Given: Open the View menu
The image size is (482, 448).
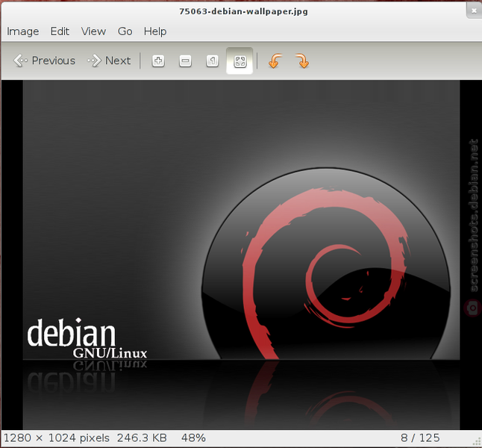Looking at the screenshot, I should tap(93, 31).
